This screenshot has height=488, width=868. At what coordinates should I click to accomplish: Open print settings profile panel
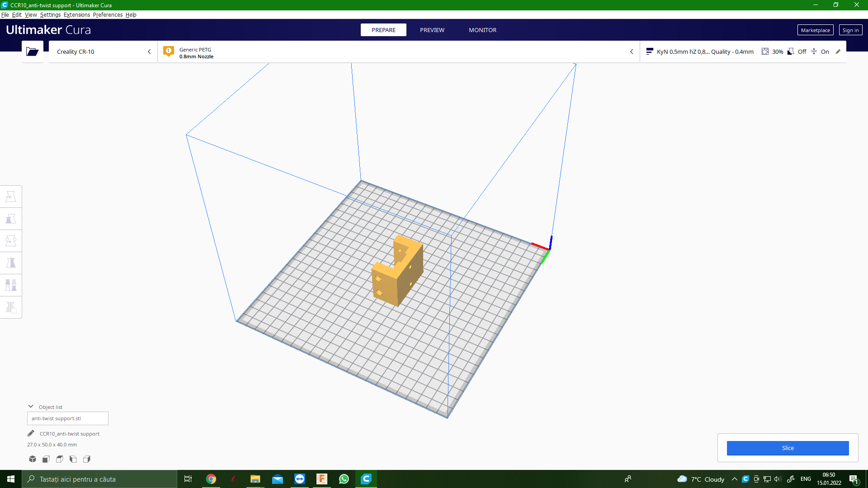tap(742, 52)
